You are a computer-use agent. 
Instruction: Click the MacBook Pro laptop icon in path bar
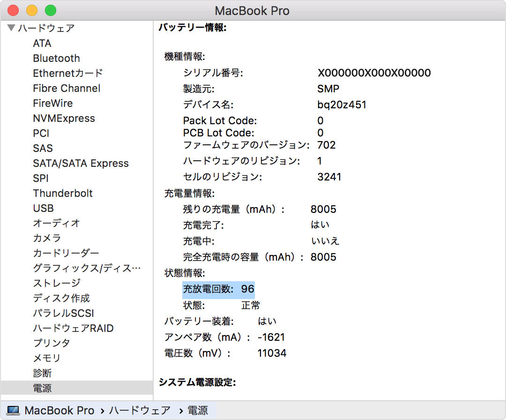(13, 411)
